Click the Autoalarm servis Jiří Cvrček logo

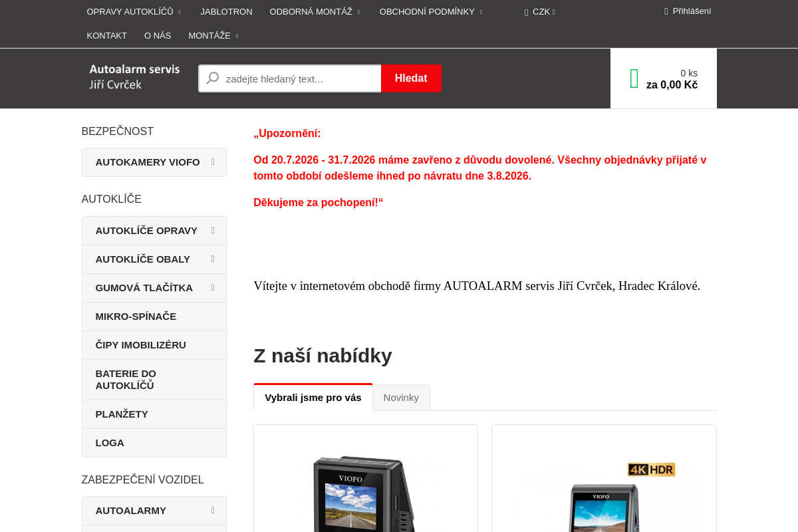pyautogui.click(x=134, y=76)
